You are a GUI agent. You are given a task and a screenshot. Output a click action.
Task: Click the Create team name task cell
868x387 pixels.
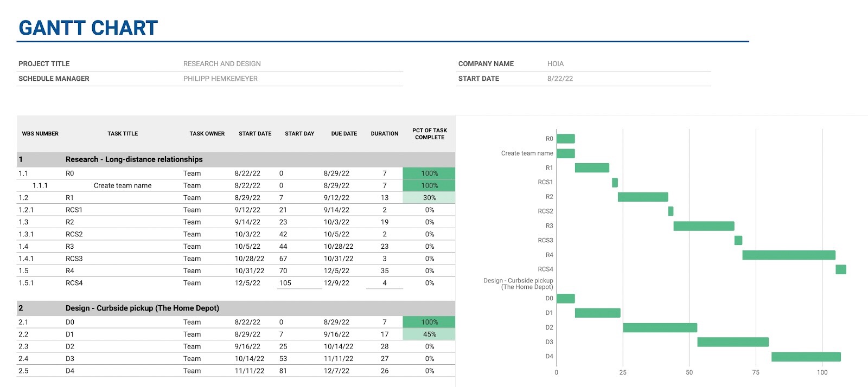(123, 185)
